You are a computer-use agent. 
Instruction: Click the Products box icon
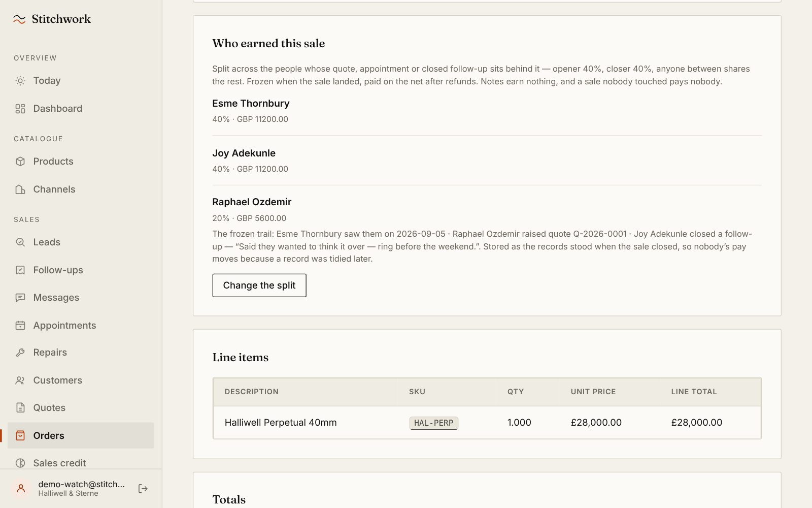click(x=20, y=162)
